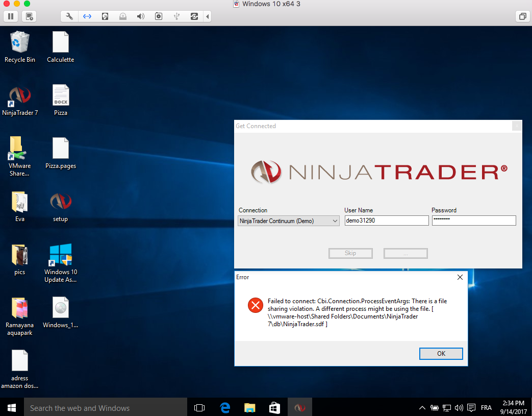The width and height of the screenshot is (532, 416).
Task: Click the green macOS fullscreen button
Action: [x=27, y=4]
